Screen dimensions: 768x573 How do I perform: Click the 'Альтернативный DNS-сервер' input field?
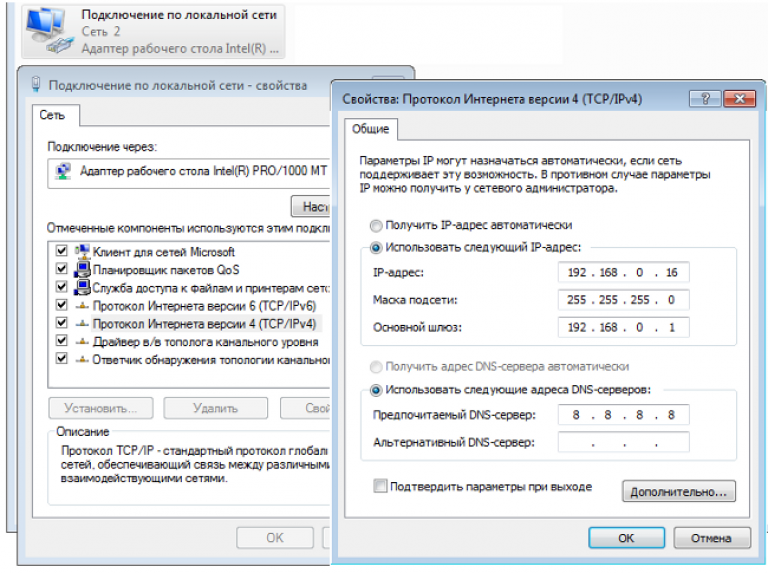623,442
